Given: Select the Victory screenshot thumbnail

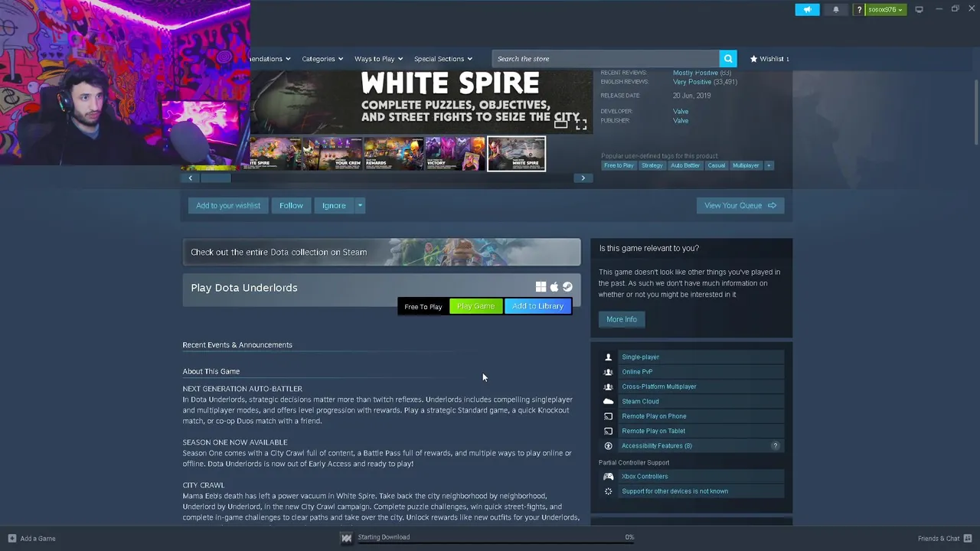Looking at the screenshot, I should click(x=455, y=154).
